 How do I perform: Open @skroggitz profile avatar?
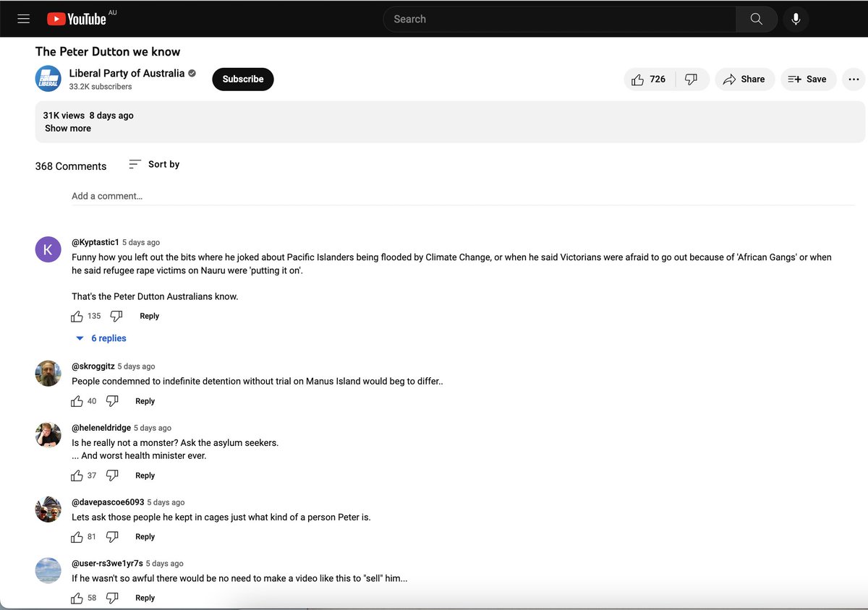click(48, 373)
